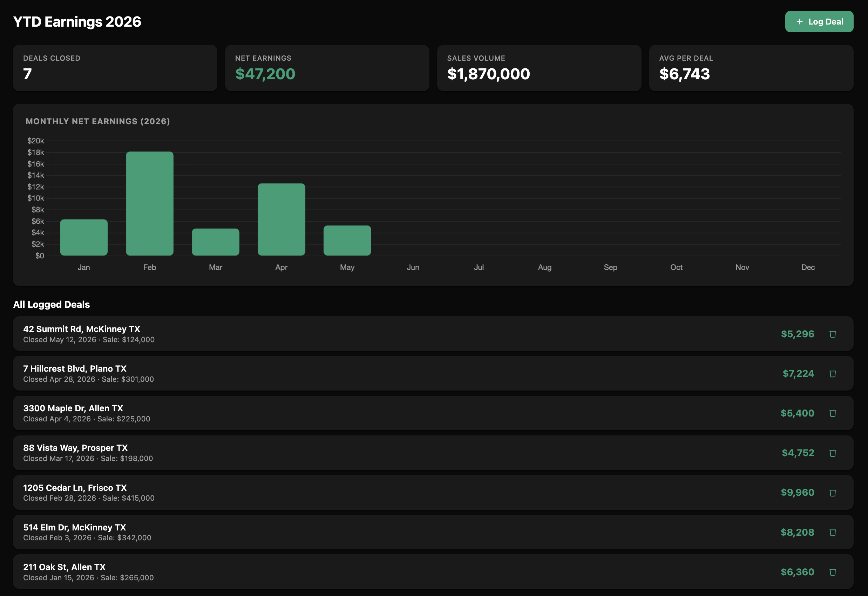Screen dimensions: 868x596
Task: Click the $5,400 earnings amount
Action: click(797, 413)
